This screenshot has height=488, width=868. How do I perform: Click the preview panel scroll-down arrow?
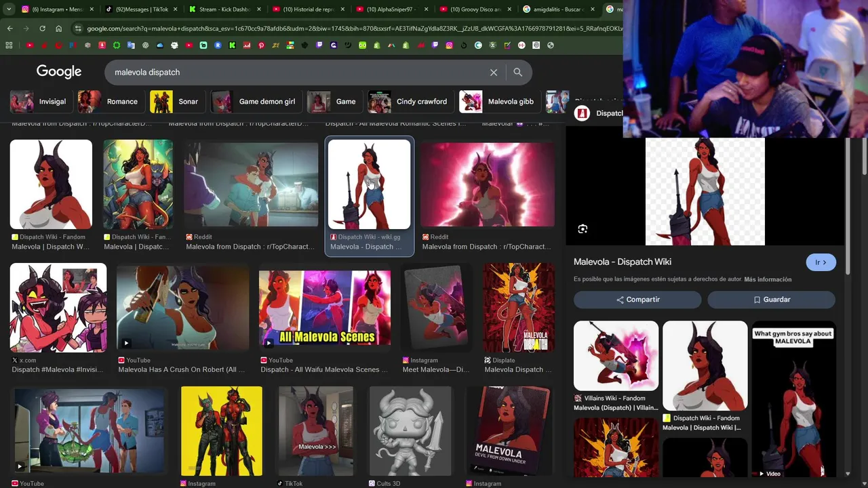pos(848,474)
